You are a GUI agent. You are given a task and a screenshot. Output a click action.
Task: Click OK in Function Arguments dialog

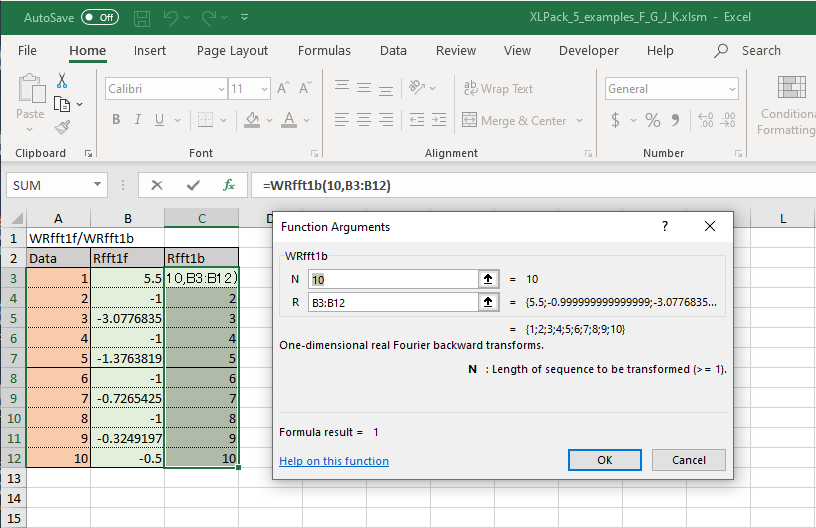tap(605, 460)
